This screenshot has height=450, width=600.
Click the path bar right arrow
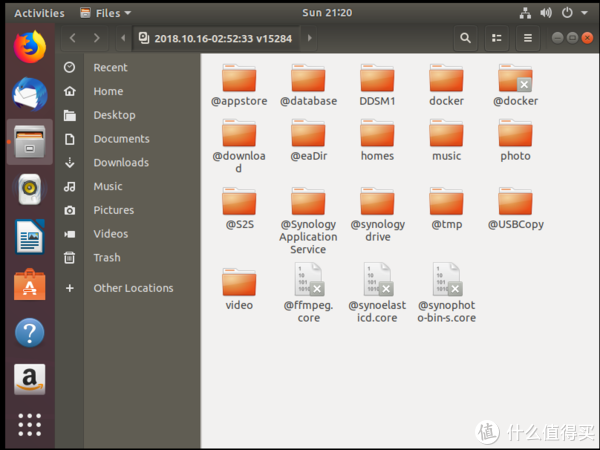309,38
